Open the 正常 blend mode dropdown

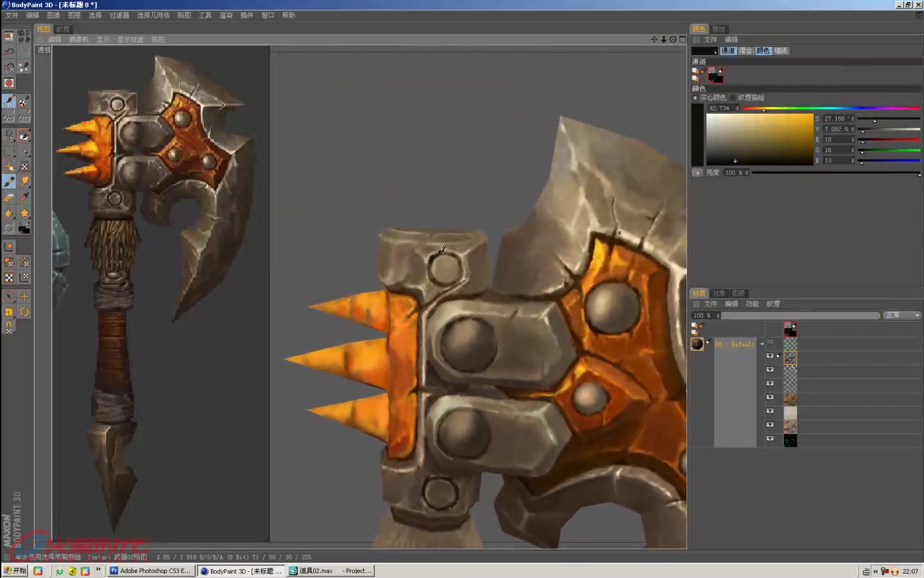click(x=902, y=315)
